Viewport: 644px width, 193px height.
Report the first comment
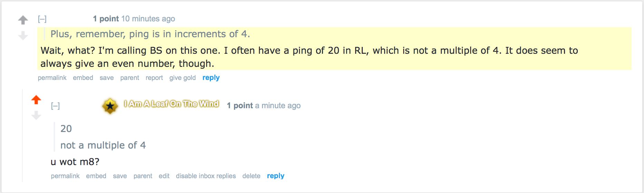point(154,78)
